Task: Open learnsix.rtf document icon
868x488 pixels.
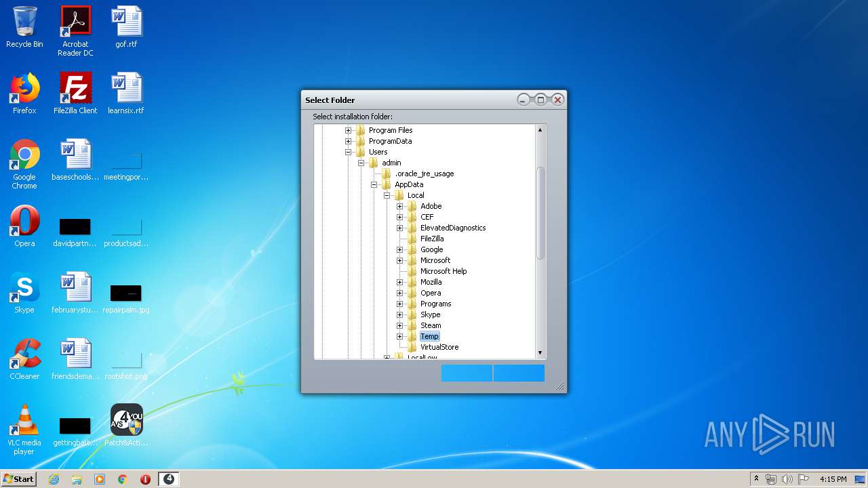Action: coord(126,94)
